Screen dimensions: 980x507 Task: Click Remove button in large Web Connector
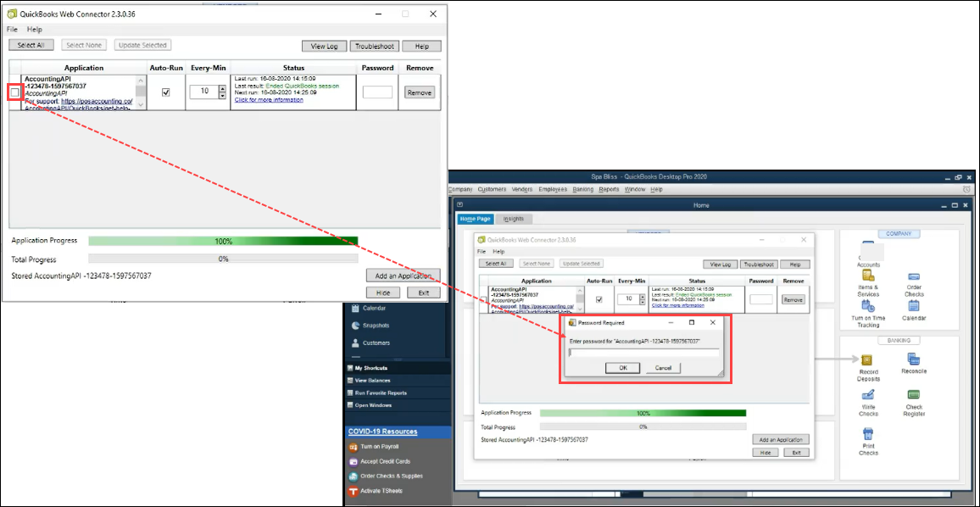pyautogui.click(x=419, y=92)
